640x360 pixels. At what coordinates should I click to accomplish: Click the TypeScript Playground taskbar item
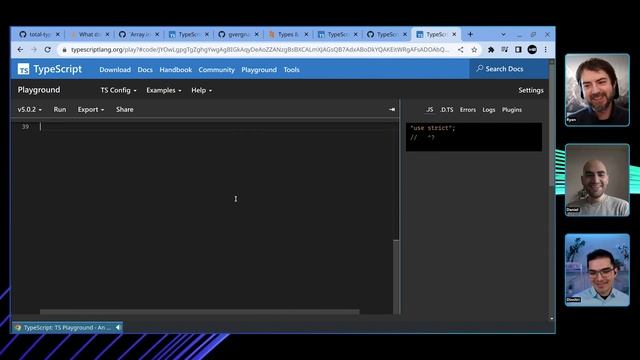[67, 327]
